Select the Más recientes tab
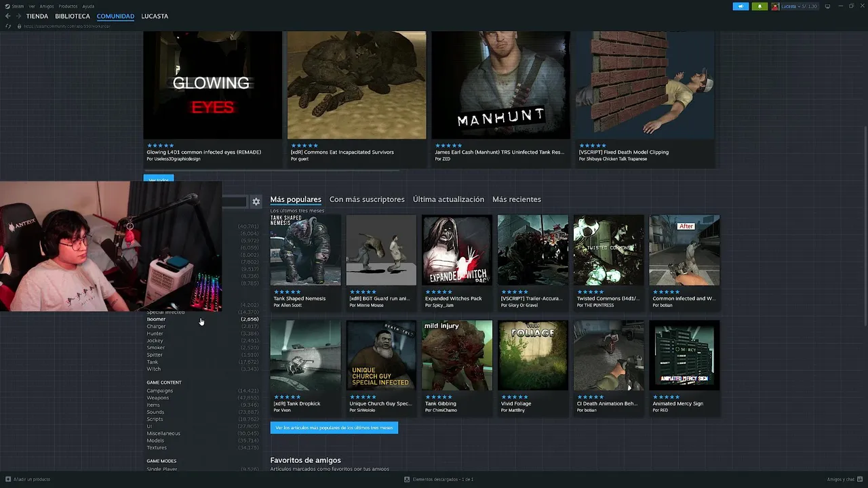This screenshot has height=488, width=868. 517,199
